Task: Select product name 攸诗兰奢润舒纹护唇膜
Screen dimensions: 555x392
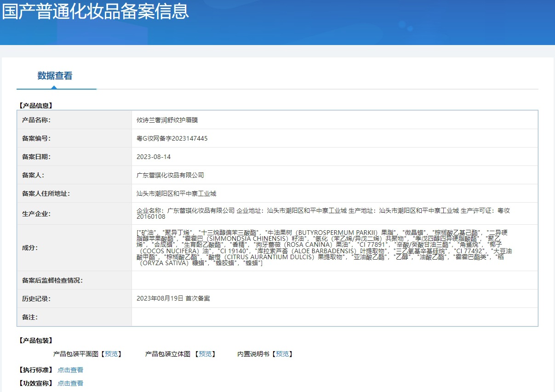Action: 167,120
